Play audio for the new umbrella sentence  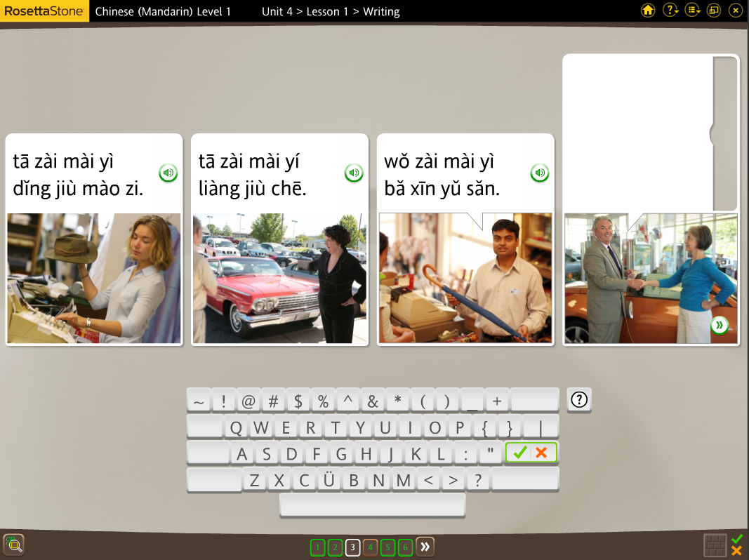coord(540,173)
